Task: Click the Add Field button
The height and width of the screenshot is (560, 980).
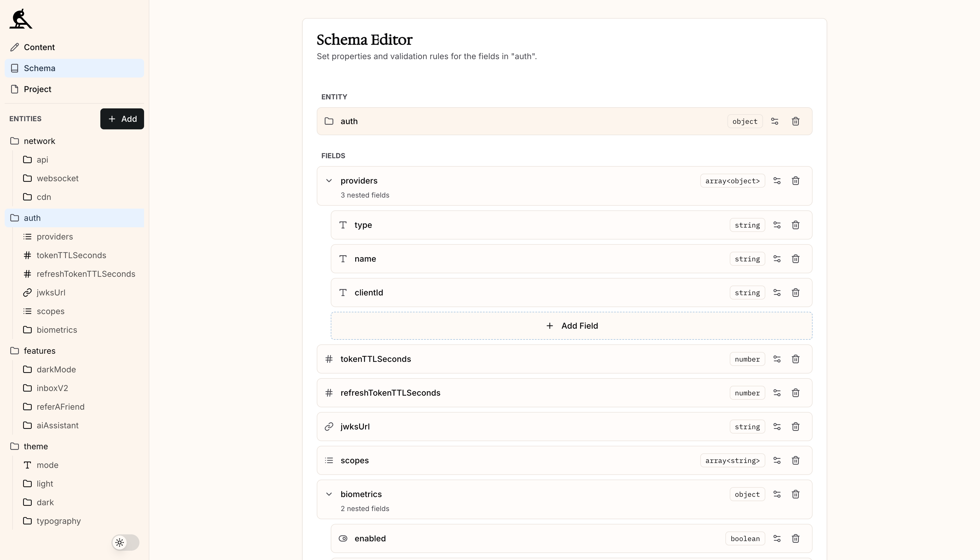Action: 572,325
